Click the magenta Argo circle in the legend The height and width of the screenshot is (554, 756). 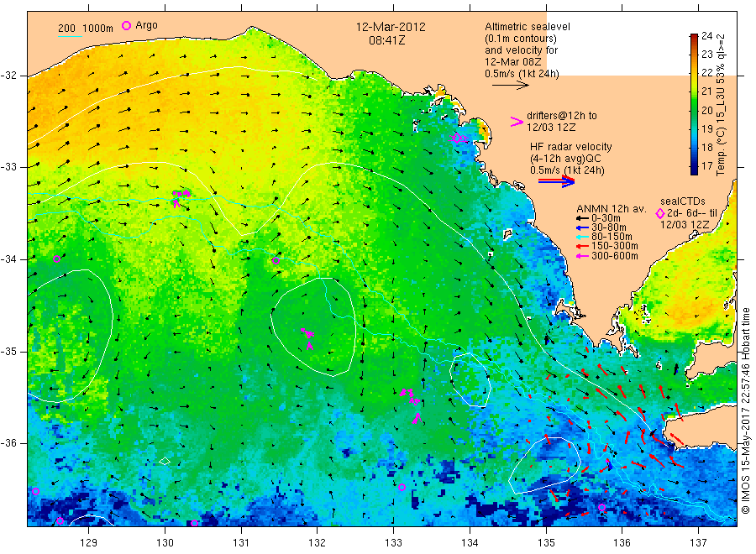coord(126,25)
